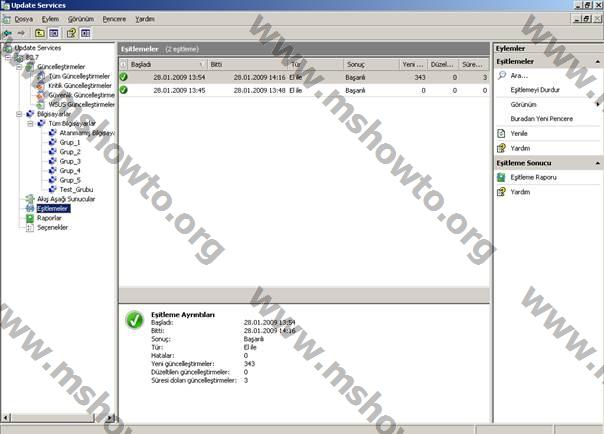Click the Back arrow toolbar icon
The image size is (604, 434).
(x=7, y=33)
